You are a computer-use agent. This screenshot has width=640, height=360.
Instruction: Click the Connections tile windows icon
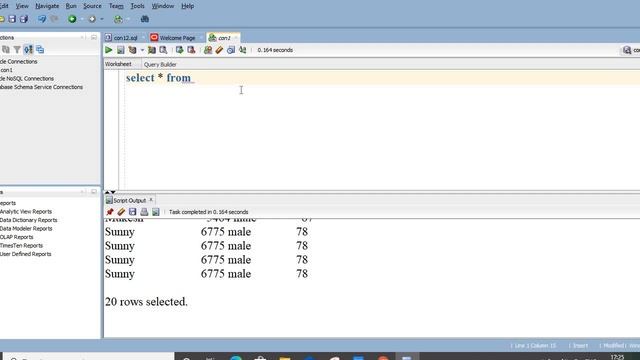(40, 49)
